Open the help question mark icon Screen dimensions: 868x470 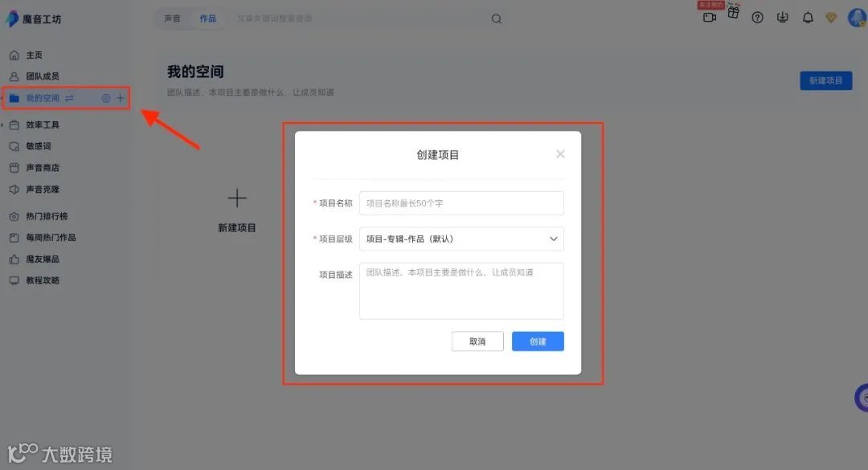coord(757,17)
